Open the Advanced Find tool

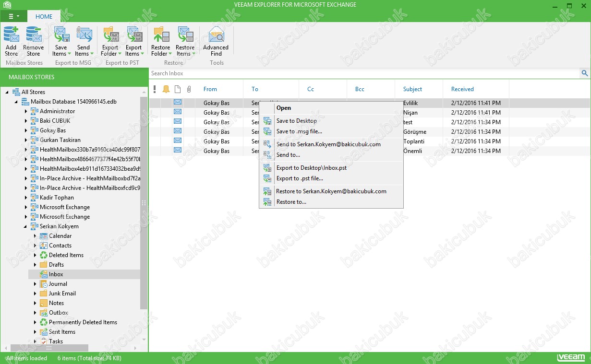pyautogui.click(x=216, y=41)
